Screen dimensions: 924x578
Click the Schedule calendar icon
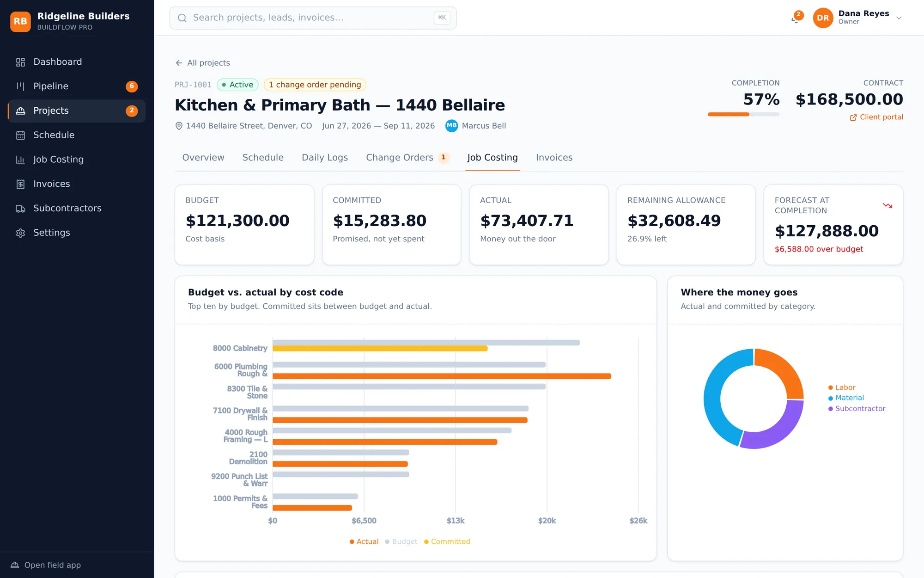[20, 135]
